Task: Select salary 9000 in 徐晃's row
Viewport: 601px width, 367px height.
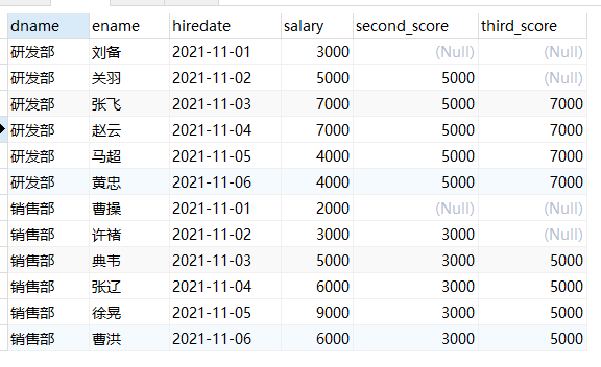Action: point(317,313)
